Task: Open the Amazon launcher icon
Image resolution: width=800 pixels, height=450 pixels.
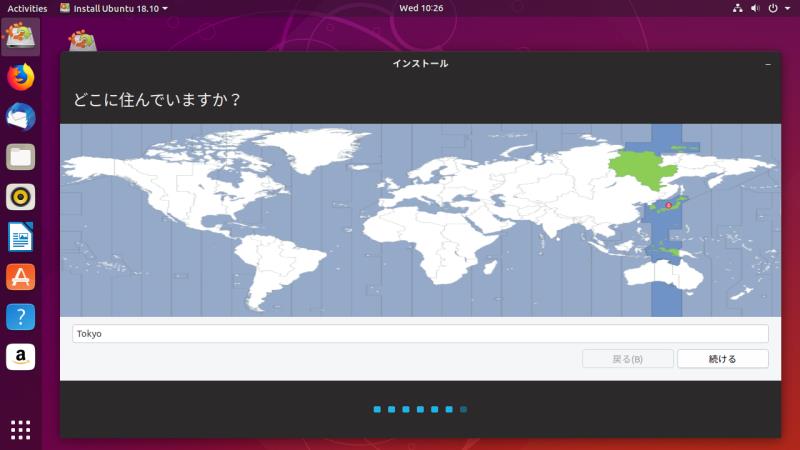Action: [20, 356]
